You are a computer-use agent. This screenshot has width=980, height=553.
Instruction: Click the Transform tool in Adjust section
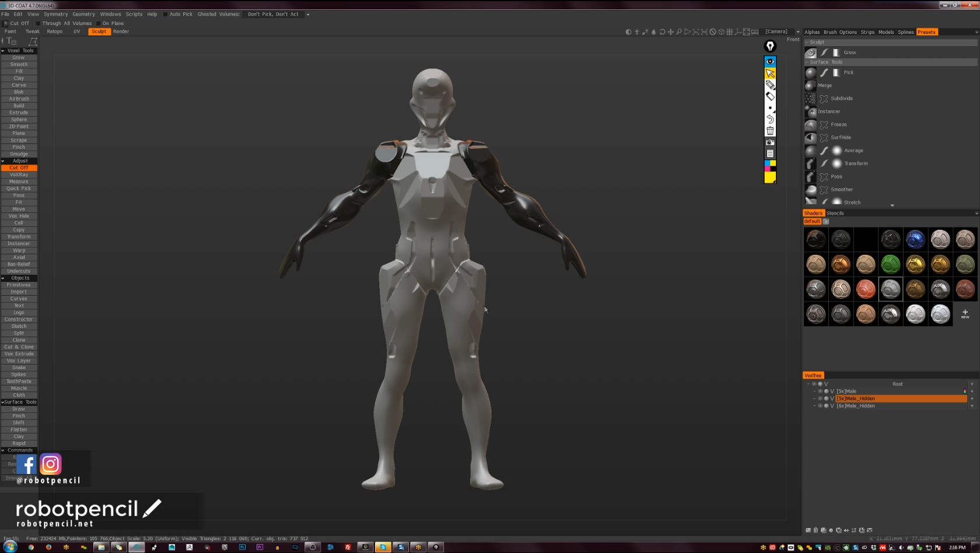(19, 237)
